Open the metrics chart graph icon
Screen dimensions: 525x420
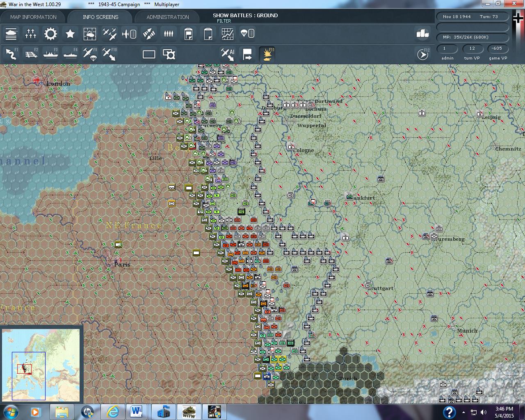pyautogui.click(x=228, y=34)
